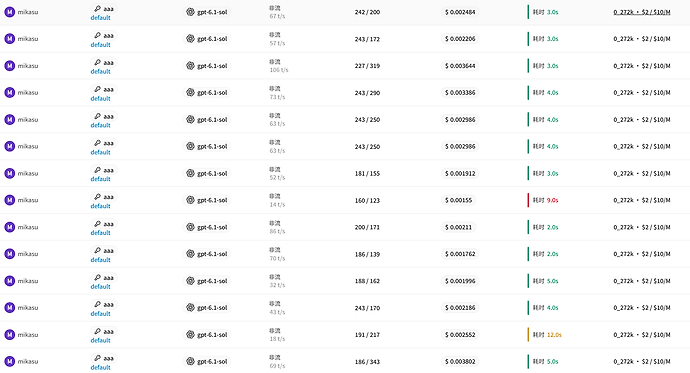
Task: Click the key token icon in the 186 / 343 row
Action: (x=97, y=358)
